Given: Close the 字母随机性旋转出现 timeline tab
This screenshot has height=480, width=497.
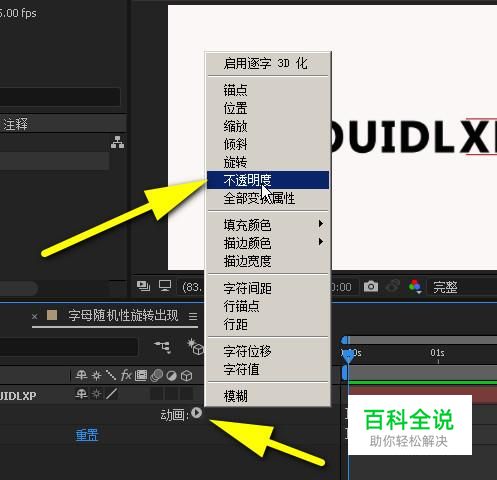Looking at the screenshot, I should pos(35,316).
